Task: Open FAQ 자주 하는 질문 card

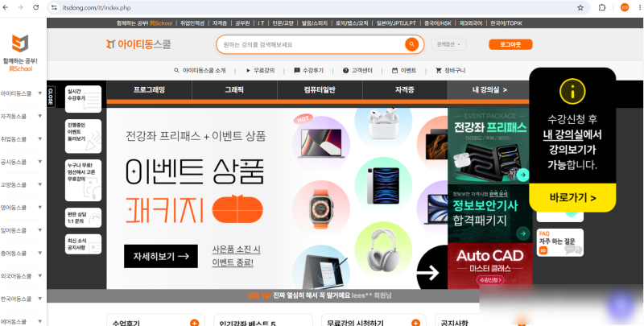Action: (x=559, y=242)
